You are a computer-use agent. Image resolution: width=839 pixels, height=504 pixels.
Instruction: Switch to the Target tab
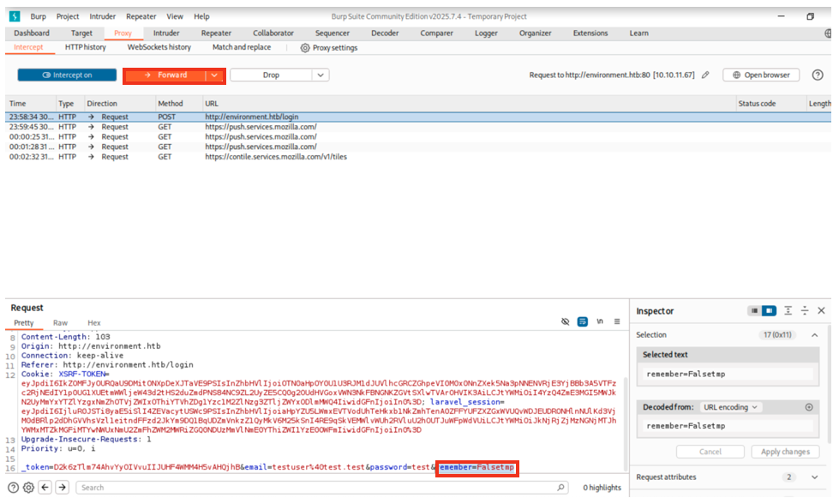(x=81, y=33)
